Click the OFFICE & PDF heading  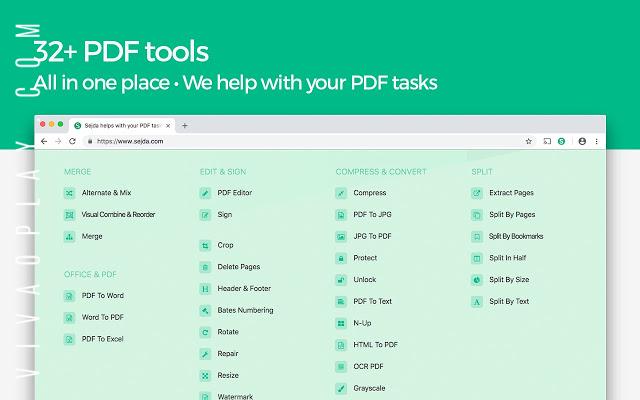[90, 274]
